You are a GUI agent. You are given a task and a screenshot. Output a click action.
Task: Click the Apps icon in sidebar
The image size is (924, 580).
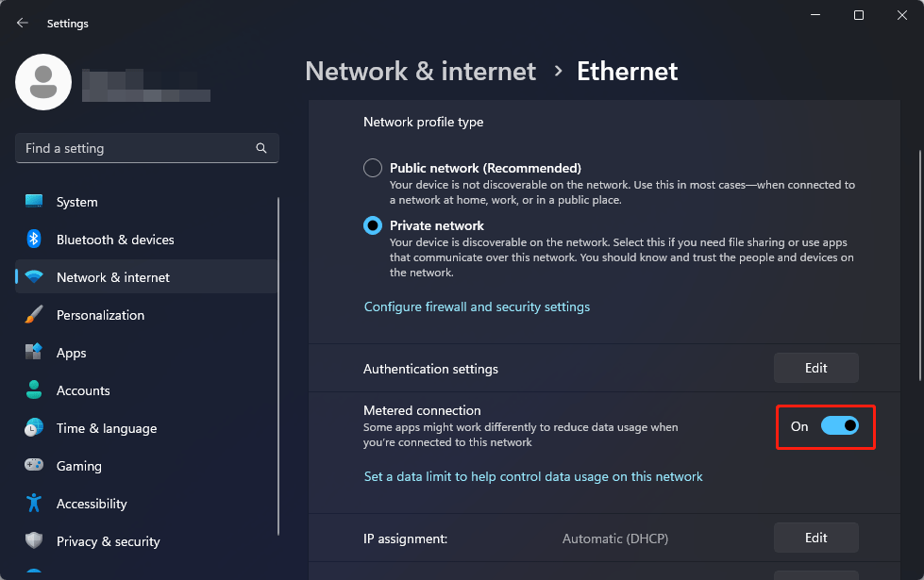coord(34,353)
